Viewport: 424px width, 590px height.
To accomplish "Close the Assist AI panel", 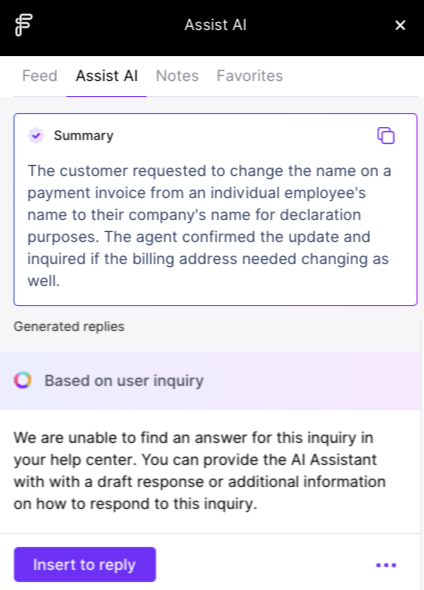I will coord(400,25).
